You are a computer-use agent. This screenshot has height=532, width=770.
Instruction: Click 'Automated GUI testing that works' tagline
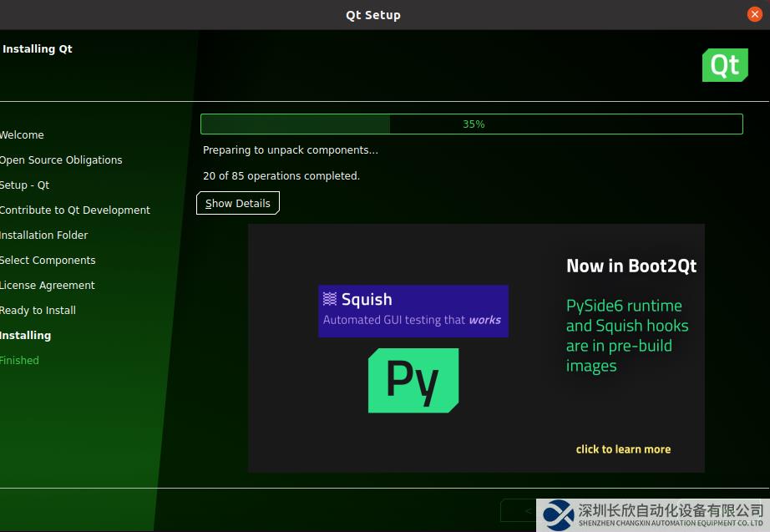[412, 320]
